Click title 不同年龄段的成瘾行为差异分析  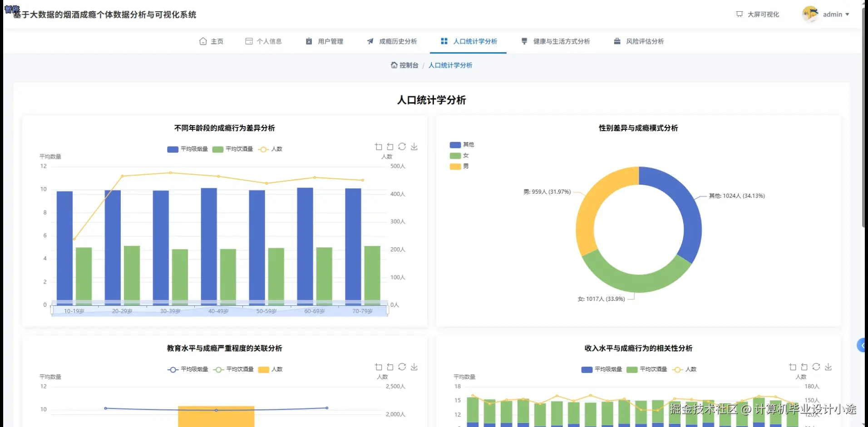click(x=225, y=128)
